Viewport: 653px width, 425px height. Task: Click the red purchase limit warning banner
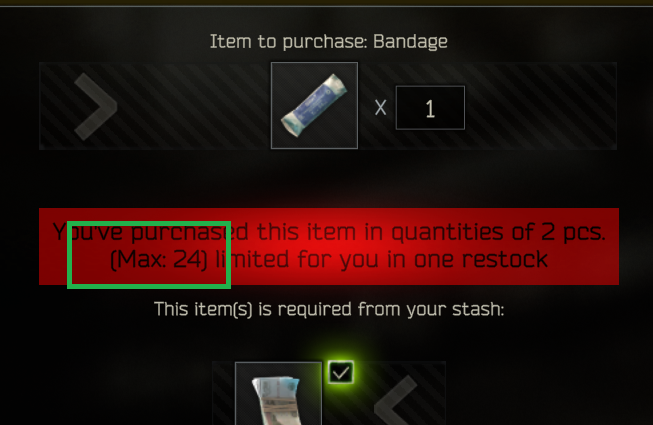[329, 246]
